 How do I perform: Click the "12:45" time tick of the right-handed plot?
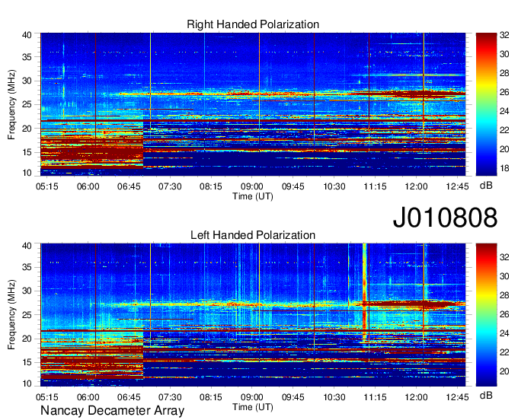click(x=458, y=186)
